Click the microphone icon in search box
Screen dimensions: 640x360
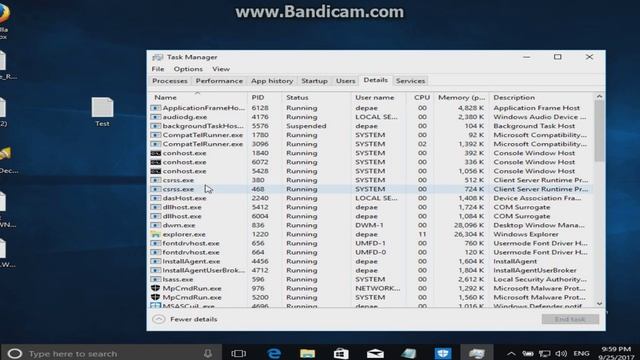click(x=208, y=353)
